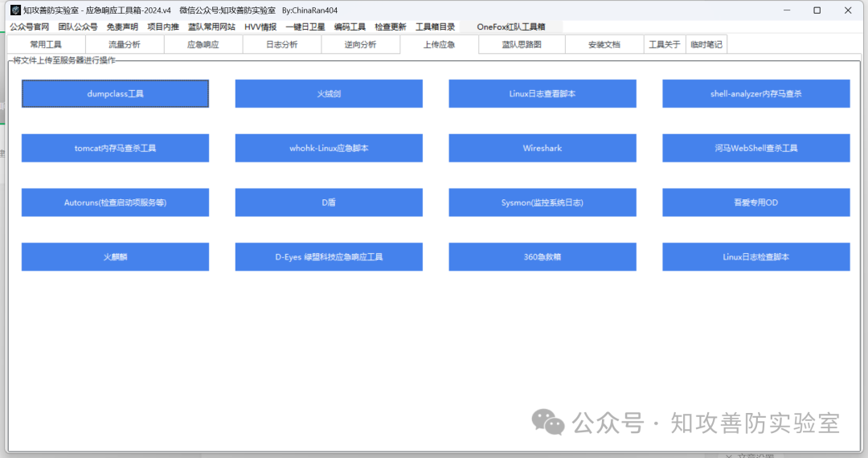Open the D盾 tool
The image size is (868, 458).
329,202
